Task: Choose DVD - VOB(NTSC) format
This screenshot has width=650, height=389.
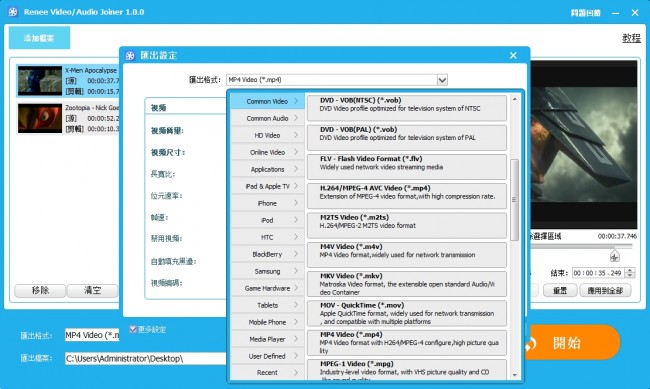Action: point(407,107)
